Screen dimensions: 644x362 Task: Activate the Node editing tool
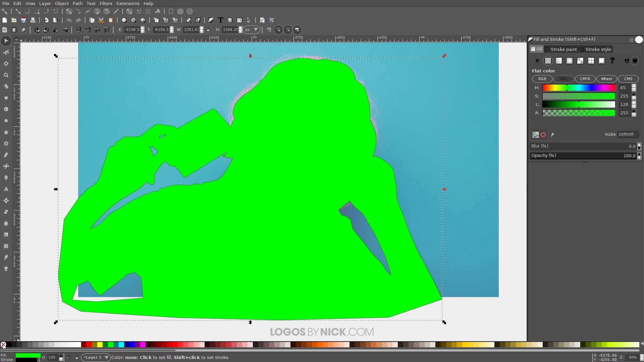click(x=6, y=52)
